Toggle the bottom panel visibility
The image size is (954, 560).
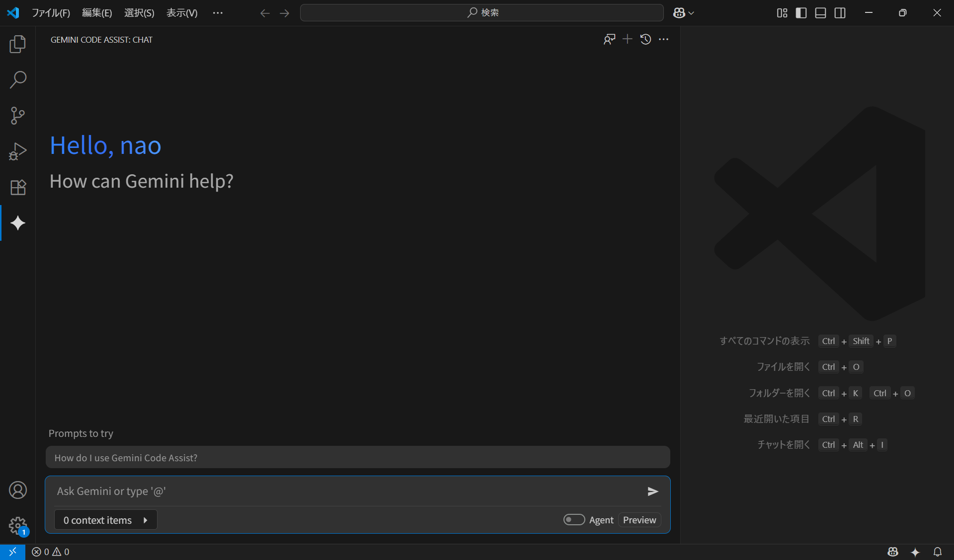[820, 13]
